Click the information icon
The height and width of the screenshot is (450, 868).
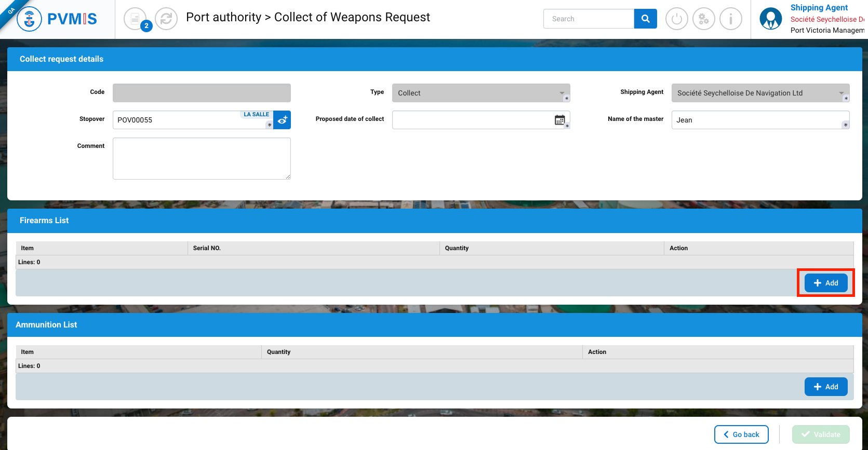(730, 19)
